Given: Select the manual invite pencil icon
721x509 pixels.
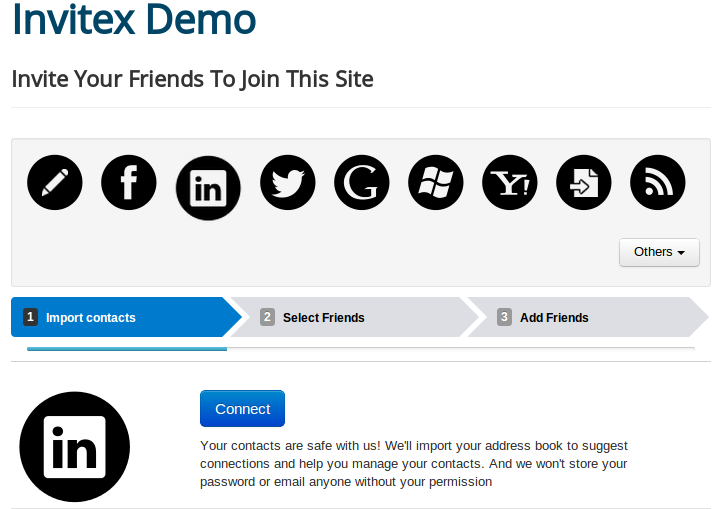Looking at the screenshot, I should pos(55,183).
